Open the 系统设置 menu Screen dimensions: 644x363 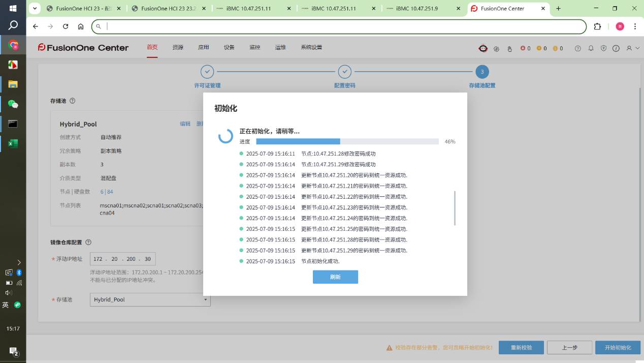click(311, 47)
